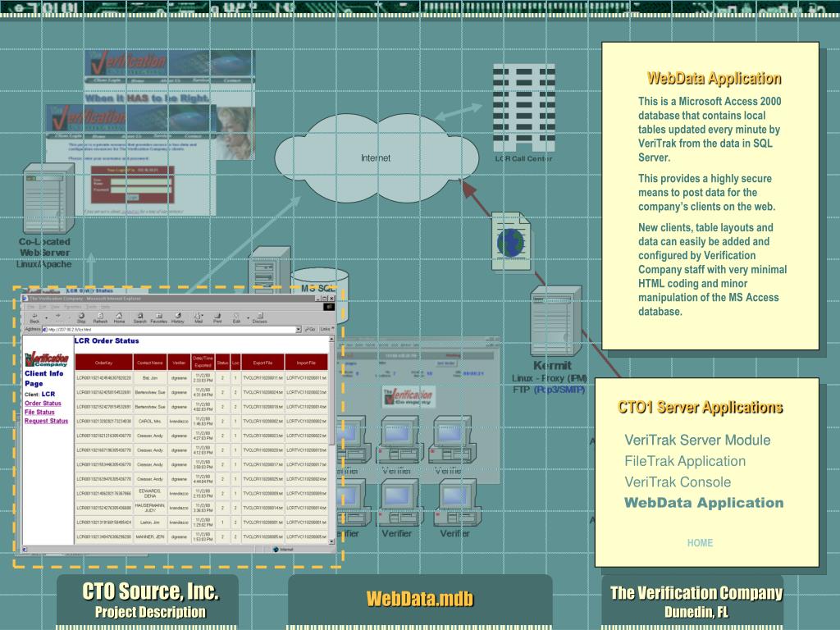Viewport: 840px width, 630px height.
Task: Click the HAUSERMANN, JUDY contact cell
Action: click(149, 508)
